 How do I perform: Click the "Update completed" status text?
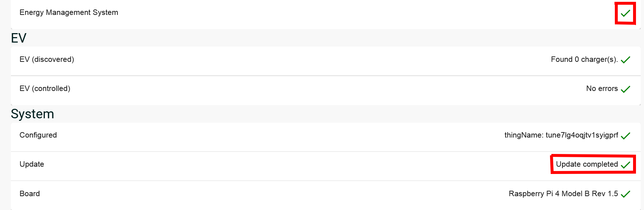point(587,164)
